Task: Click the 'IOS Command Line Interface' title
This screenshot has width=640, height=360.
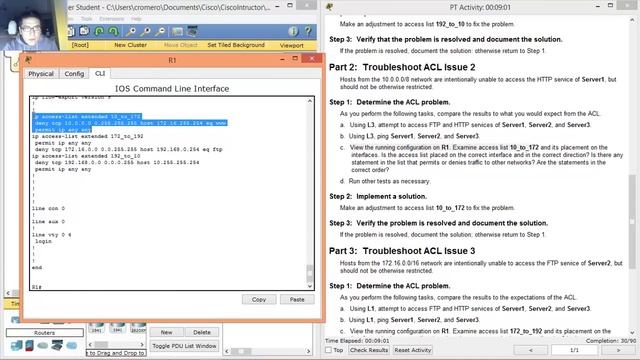Action: [x=172, y=89]
